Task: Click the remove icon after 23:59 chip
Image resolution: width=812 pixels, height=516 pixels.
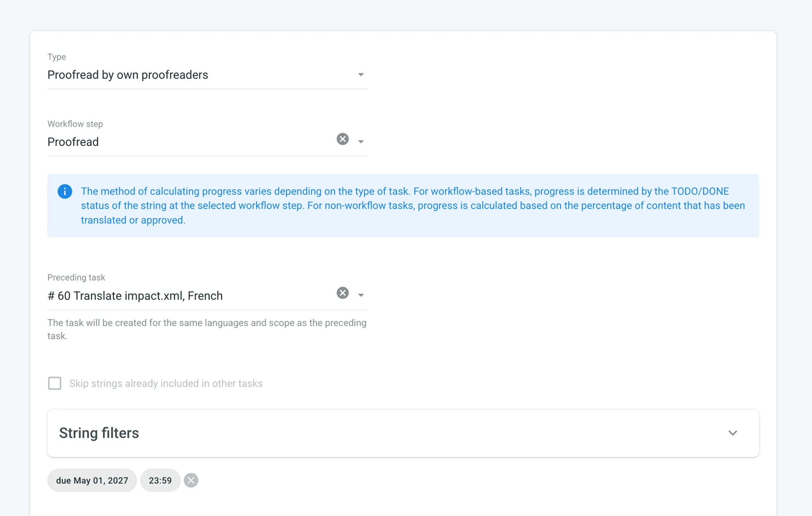Action: 191,480
